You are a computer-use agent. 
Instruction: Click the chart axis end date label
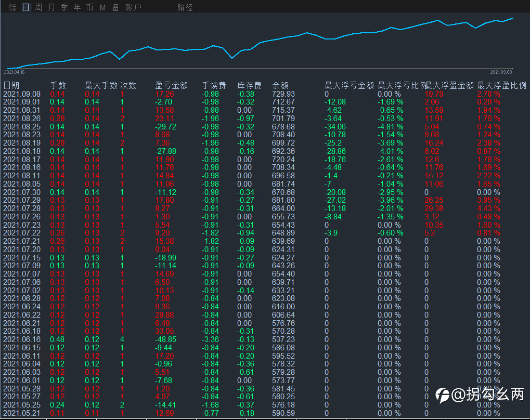[x=501, y=72]
